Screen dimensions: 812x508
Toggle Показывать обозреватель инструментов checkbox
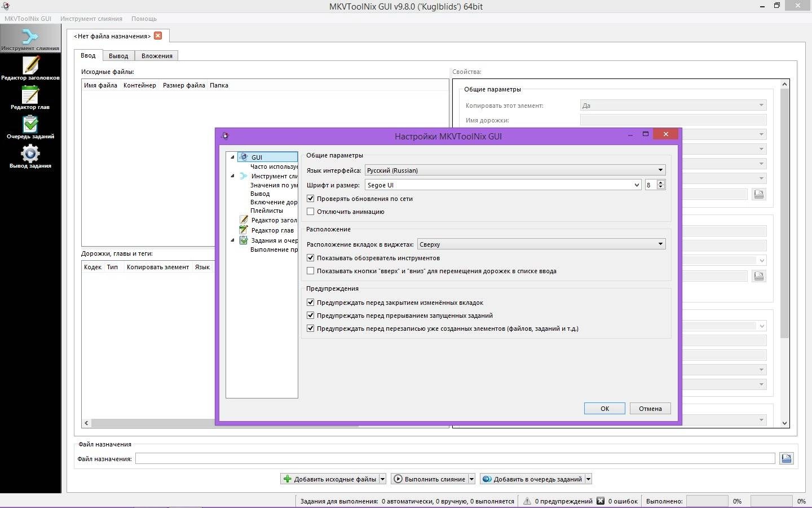point(310,258)
